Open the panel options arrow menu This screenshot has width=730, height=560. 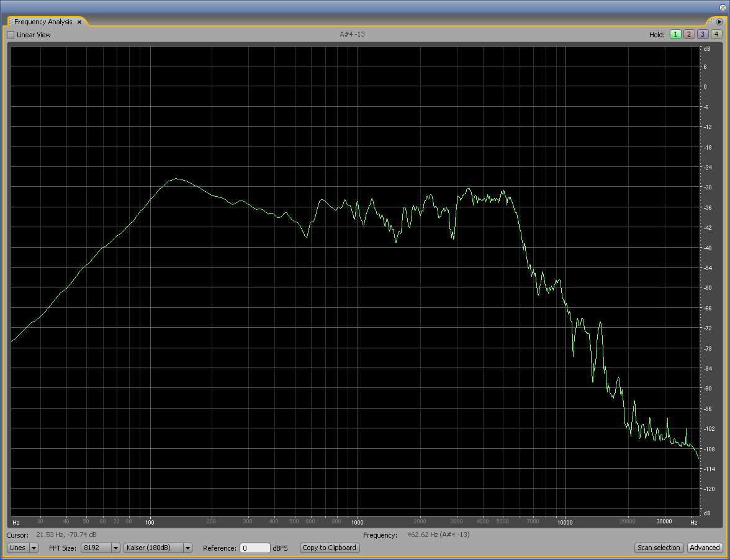pyautogui.click(x=719, y=21)
